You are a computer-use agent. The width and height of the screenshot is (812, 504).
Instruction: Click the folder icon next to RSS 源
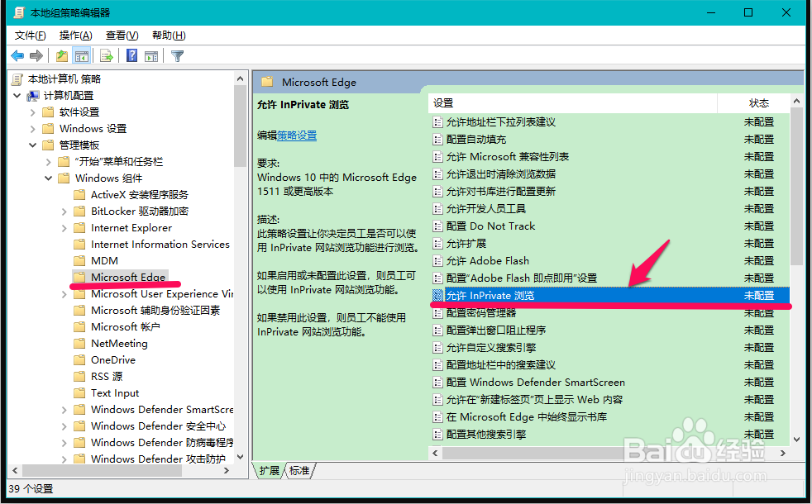click(79, 377)
